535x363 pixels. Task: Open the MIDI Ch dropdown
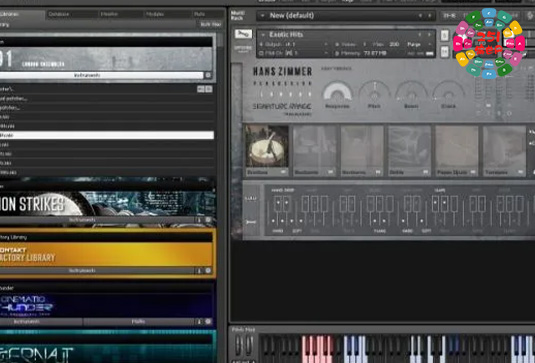point(326,54)
